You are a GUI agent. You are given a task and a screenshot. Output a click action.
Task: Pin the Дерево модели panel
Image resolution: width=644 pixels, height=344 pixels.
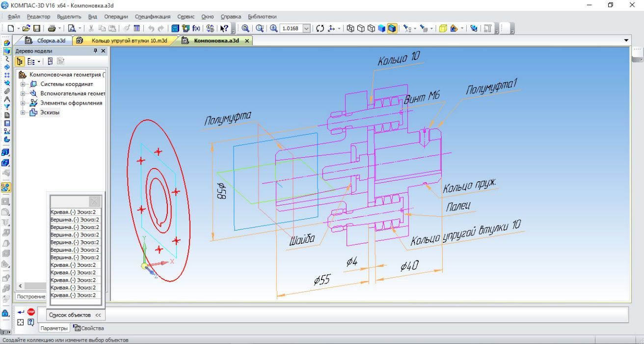(x=96, y=51)
